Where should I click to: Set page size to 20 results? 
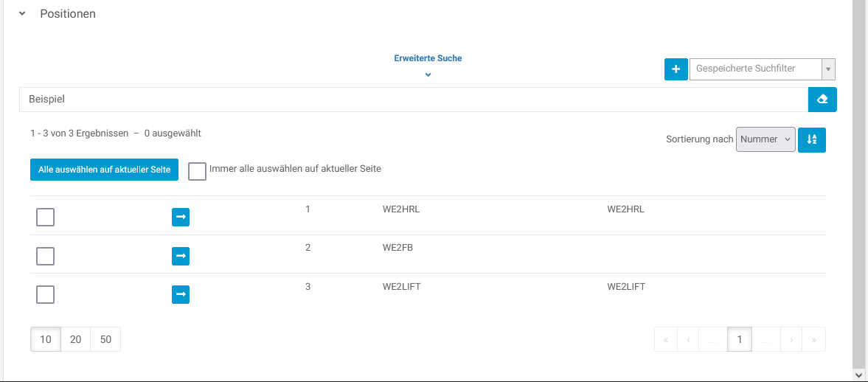pyautogui.click(x=75, y=339)
